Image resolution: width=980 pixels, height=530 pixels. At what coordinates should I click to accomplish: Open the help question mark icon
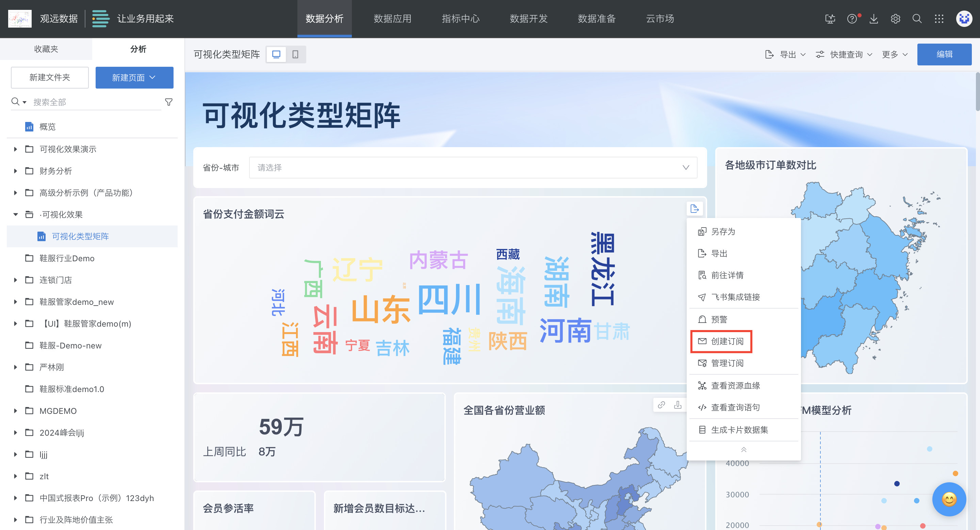[x=852, y=19]
